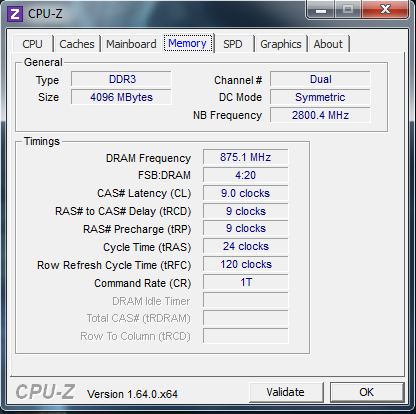This screenshot has height=414, width=416.
Task: Click the disabled maximize button
Action: (x=348, y=10)
